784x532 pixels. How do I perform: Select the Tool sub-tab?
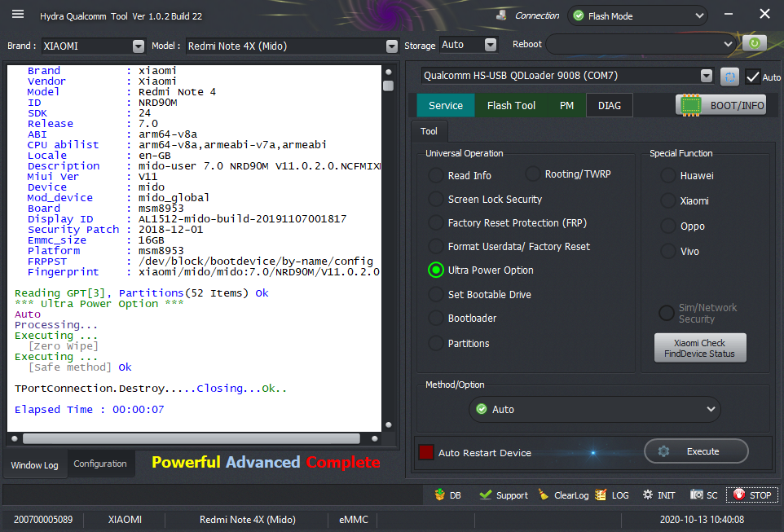429,131
